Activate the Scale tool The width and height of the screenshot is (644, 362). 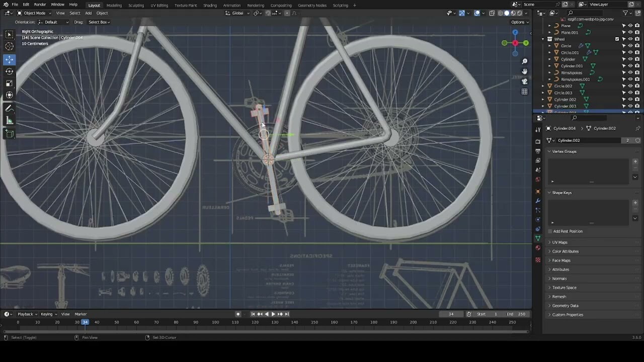pos(9,83)
